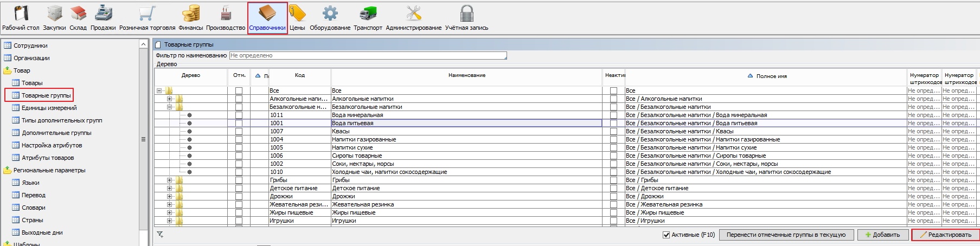Open Атрибуты товаров in left panel

pos(48,158)
